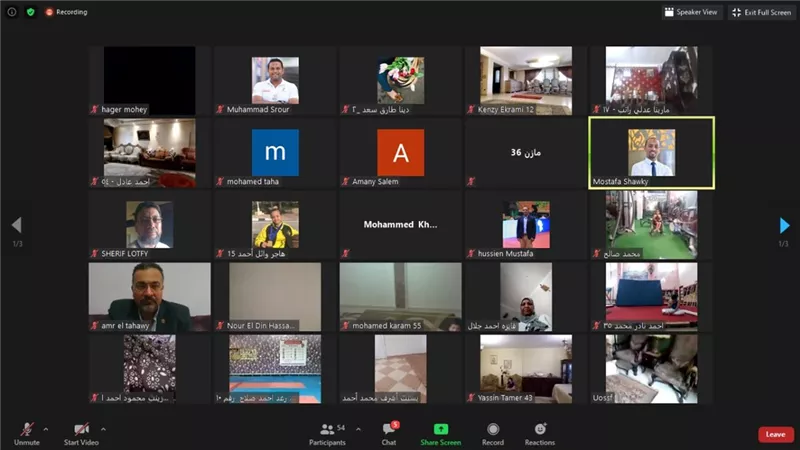Select Amany Salem tile with orange A avatar
Viewport: 800px width, 450px height.
point(401,153)
